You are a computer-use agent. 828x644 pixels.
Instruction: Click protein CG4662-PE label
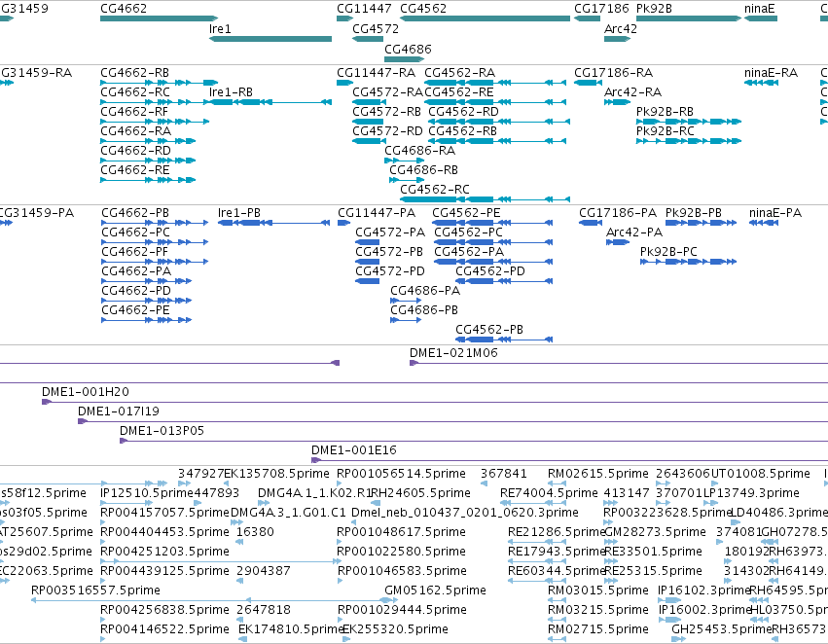135,310
